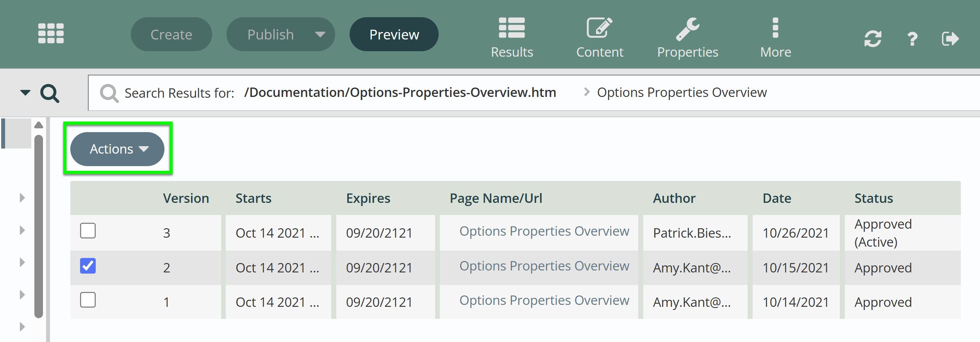Click the logout exit icon
980x342 pixels.
950,39
